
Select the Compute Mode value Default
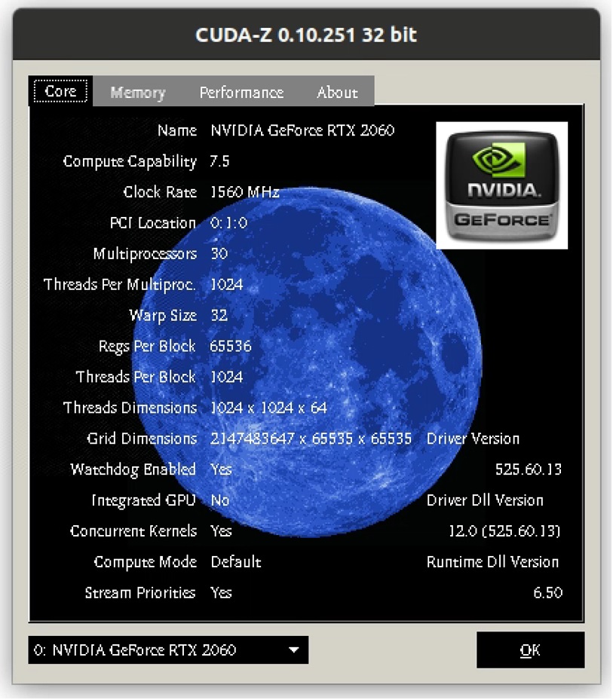click(x=236, y=561)
